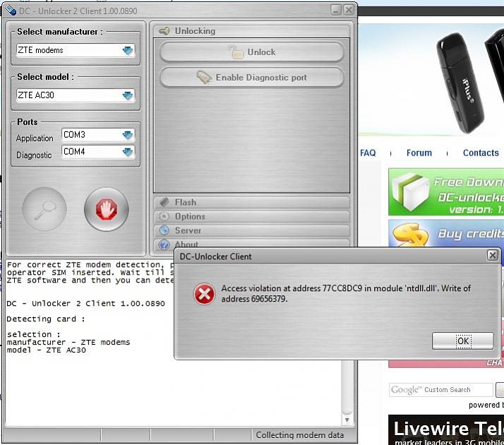
Task: Click the green Free Download box icon
Action: coord(408,193)
